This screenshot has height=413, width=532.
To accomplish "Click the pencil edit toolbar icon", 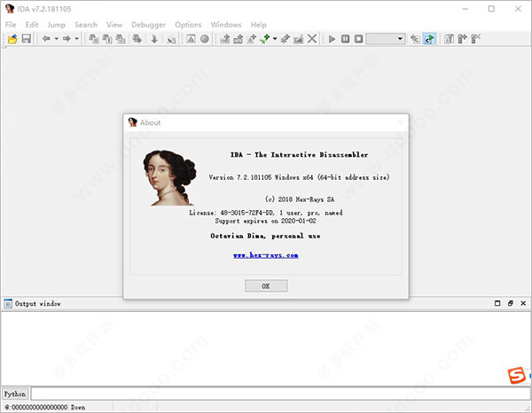I will [298, 39].
